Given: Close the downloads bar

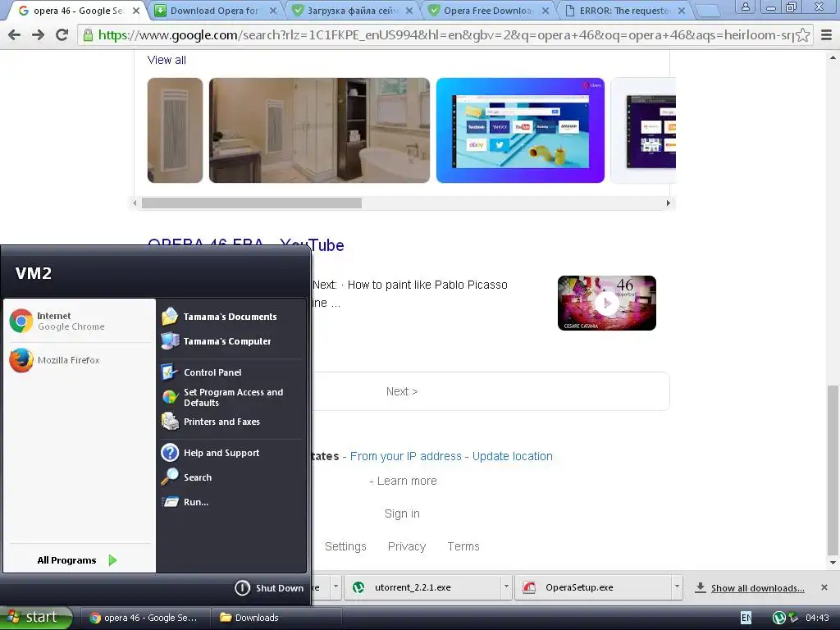Looking at the screenshot, I should [x=824, y=587].
